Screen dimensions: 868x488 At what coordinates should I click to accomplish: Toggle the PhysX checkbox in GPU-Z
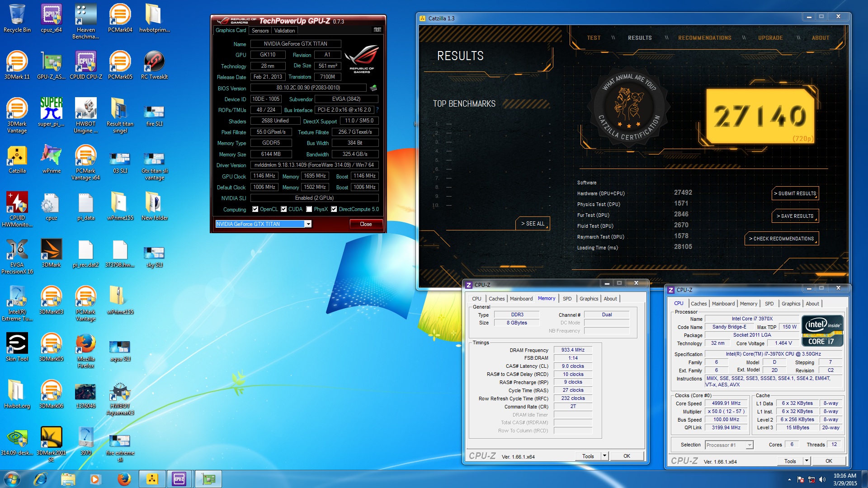309,209
